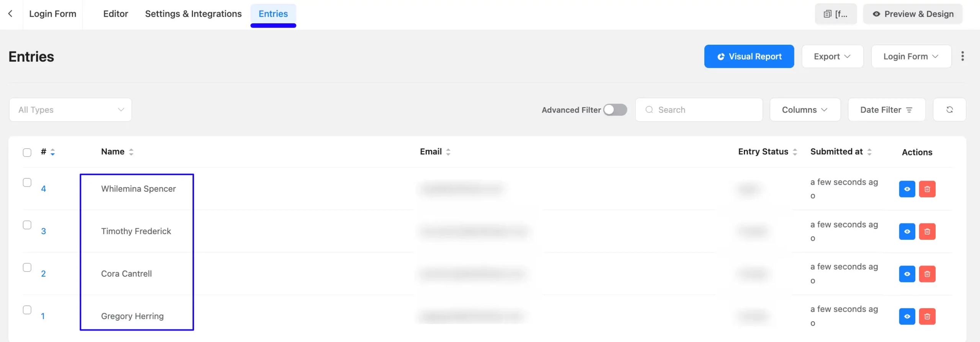
Task: Click the back arrow beside Login Form
Action: [x=10, y=14]
